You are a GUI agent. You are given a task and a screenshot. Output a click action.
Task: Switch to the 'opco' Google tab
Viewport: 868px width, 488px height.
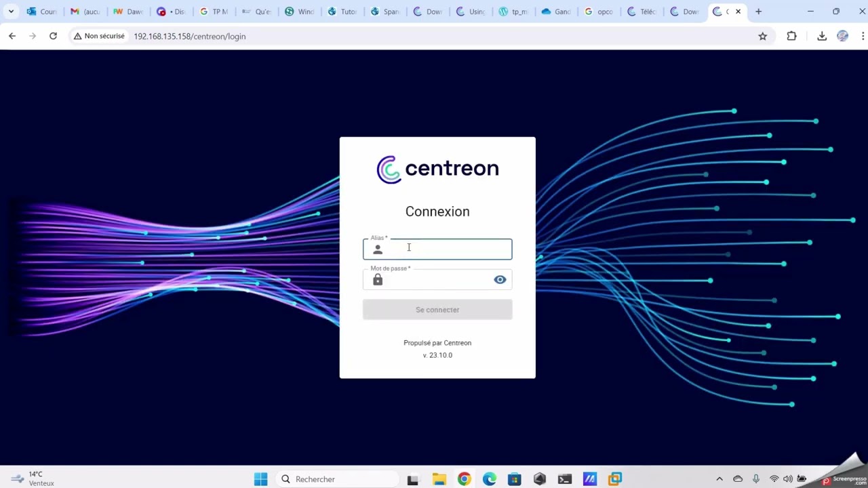(599, 12)
